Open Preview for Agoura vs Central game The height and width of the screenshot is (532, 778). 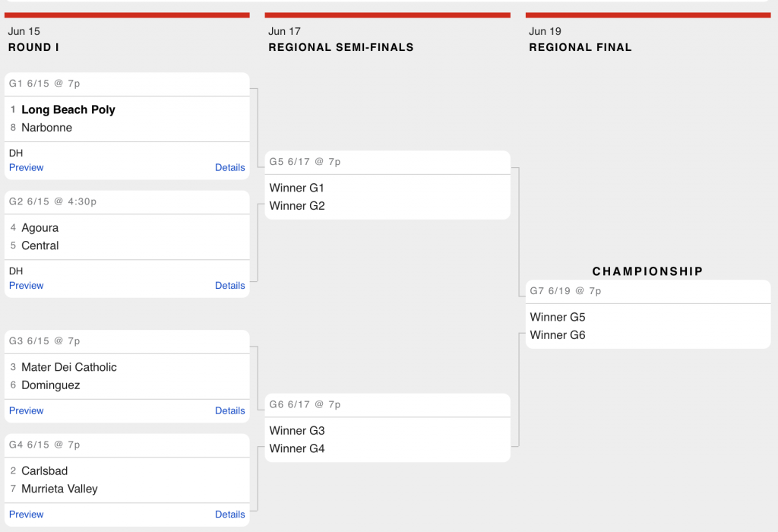(27, 285)
